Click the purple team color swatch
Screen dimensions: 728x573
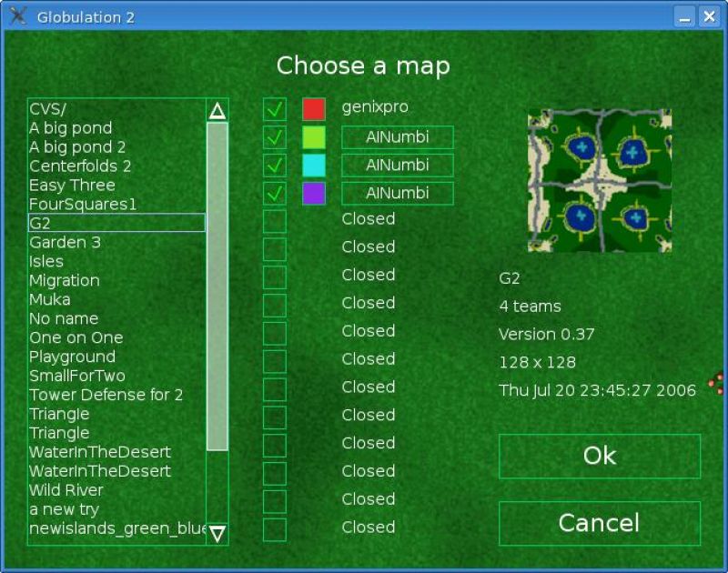[x=314, y=193]
